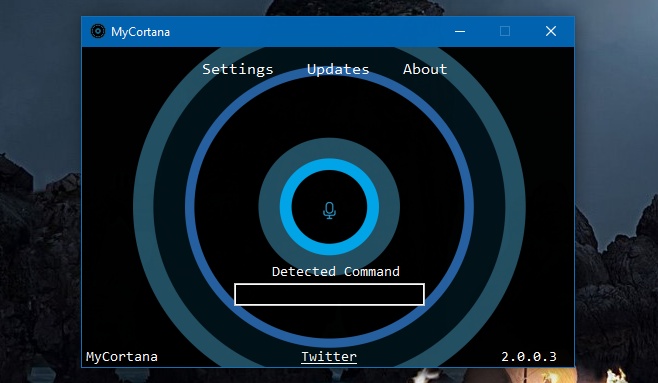This screenshot has width=658, height=383.
Task: Open the Updates menu
Action: (x=338, y=70)
